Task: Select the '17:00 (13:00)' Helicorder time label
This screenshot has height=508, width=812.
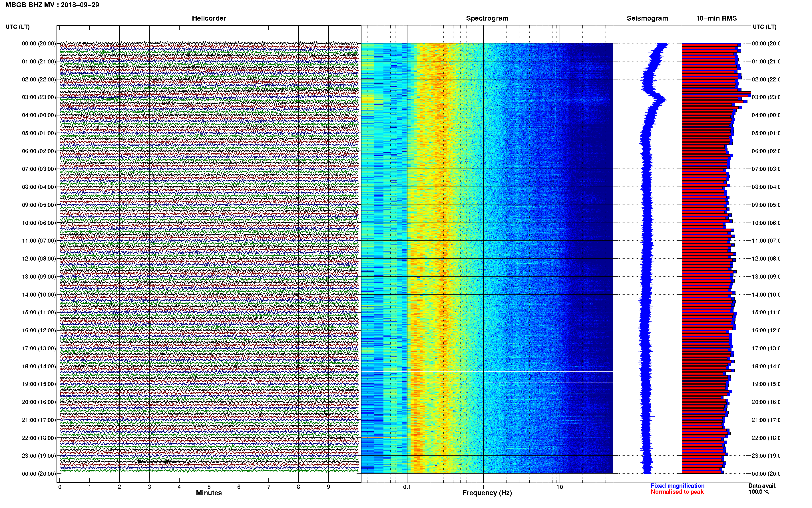Action: [x=39, y=348]
